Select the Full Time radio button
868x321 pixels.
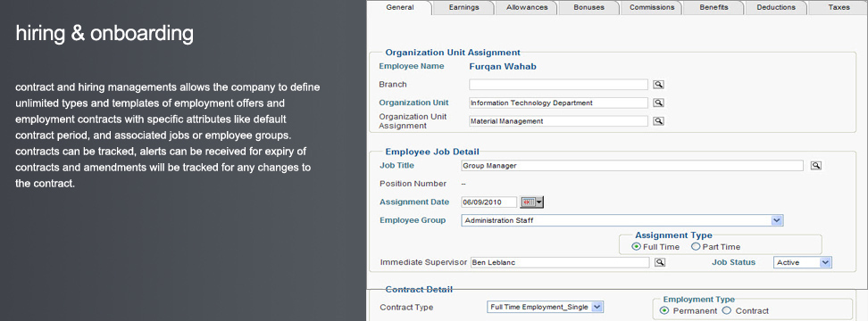pos(637,247)
